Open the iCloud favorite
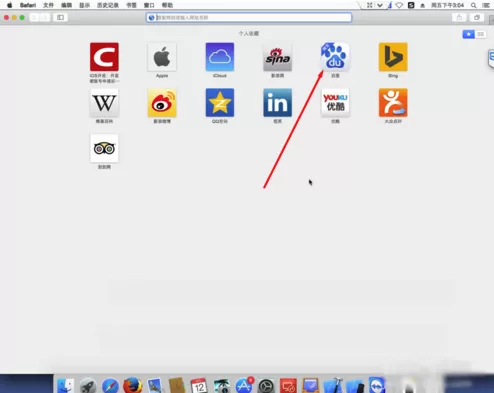The width and height of the screenshot is (494, 393). [220, 57]
